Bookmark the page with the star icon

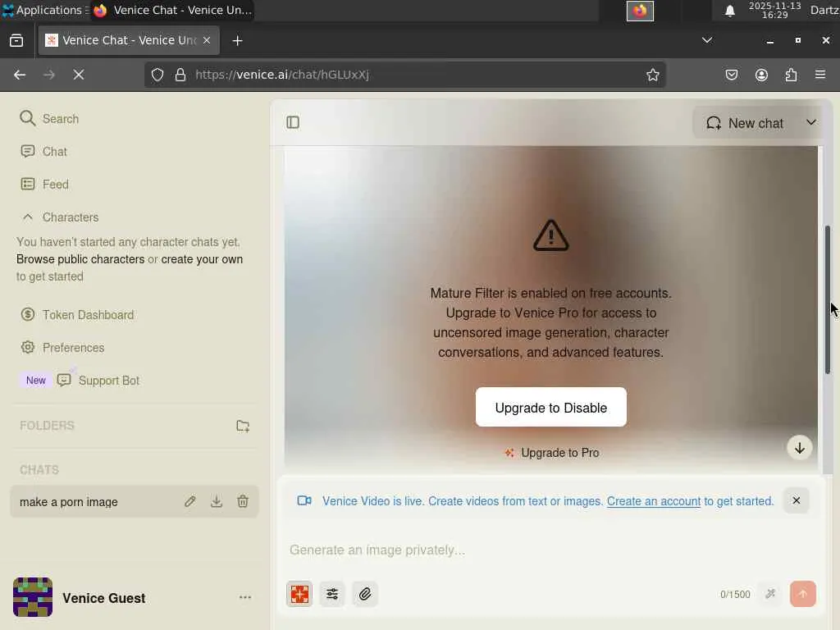tap(652, 75)
